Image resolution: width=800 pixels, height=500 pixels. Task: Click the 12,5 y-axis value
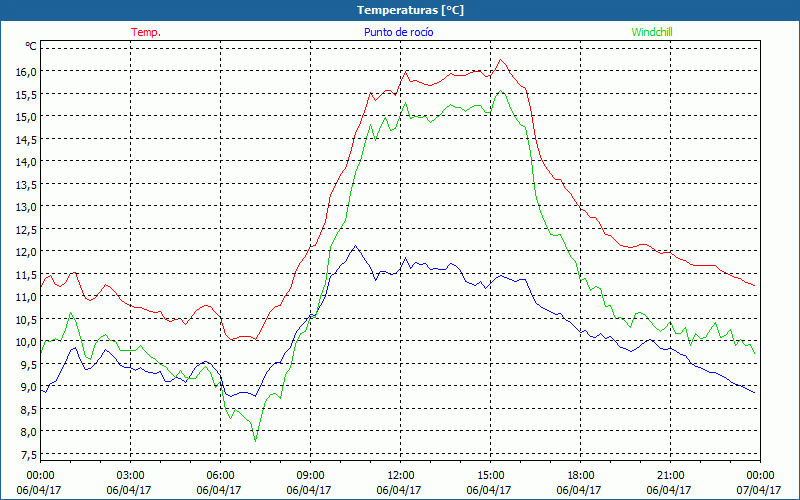[x=27, y=230]
